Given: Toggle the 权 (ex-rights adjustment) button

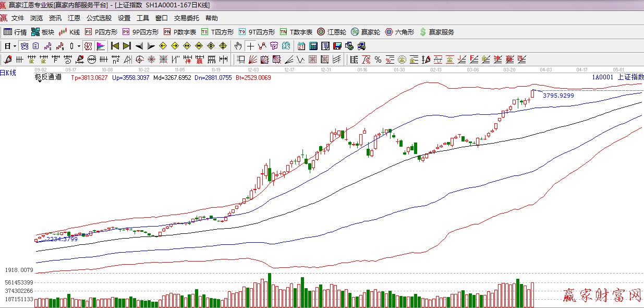Looking at the screenshot, I should click(x=88, y=46).
